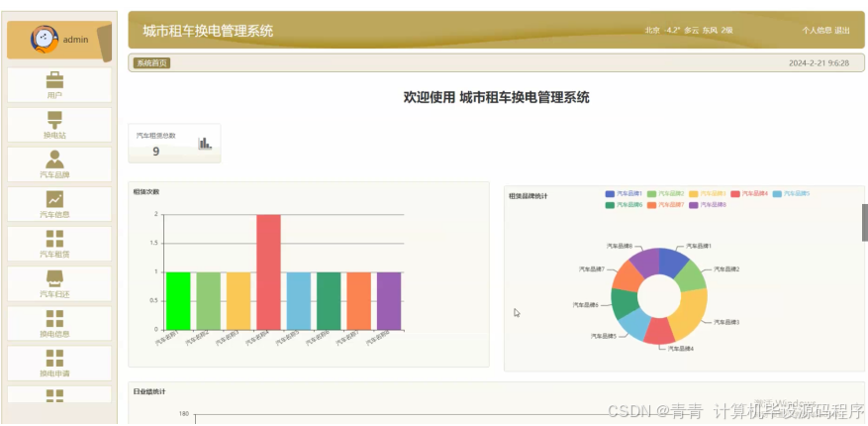Toggle the 汽车品牌4 legend entry
The height and width of the screenshot is (426, 868).
click(x=749, y=194)
